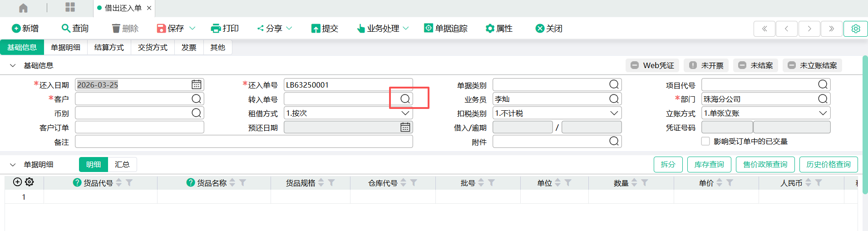Viewport: 868px width, 231px height.
Task: Open the settings gear at top right
Action: 855,29
